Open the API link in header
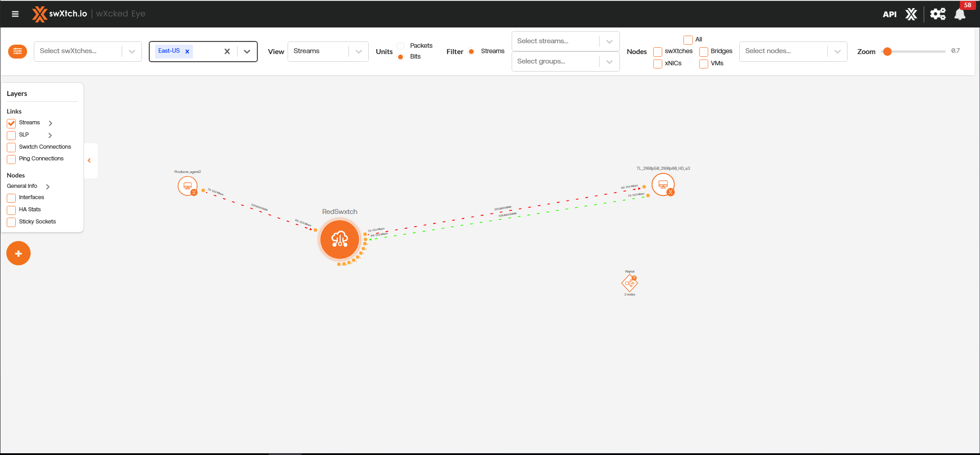The image size is (980, 455). tap(889, 14)
